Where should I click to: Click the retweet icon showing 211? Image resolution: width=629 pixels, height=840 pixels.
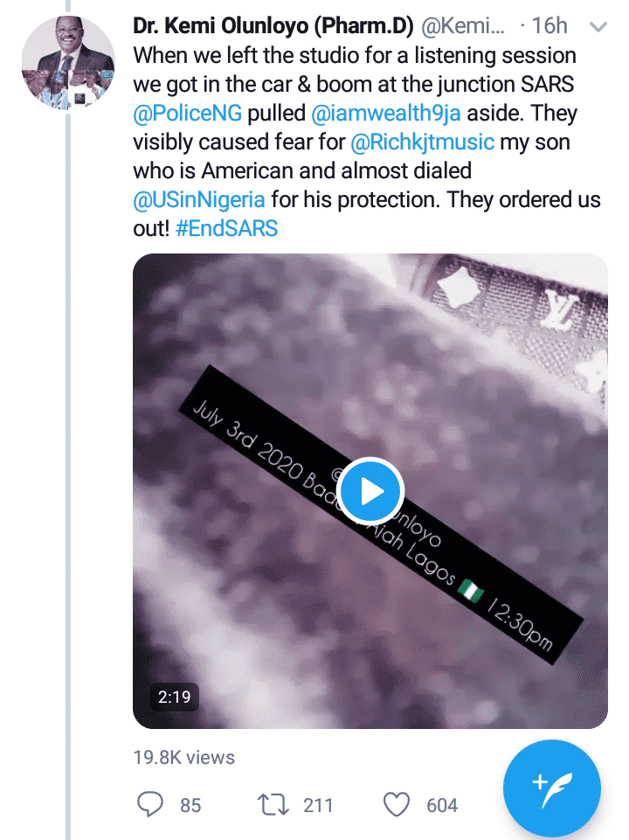point(273,804)
